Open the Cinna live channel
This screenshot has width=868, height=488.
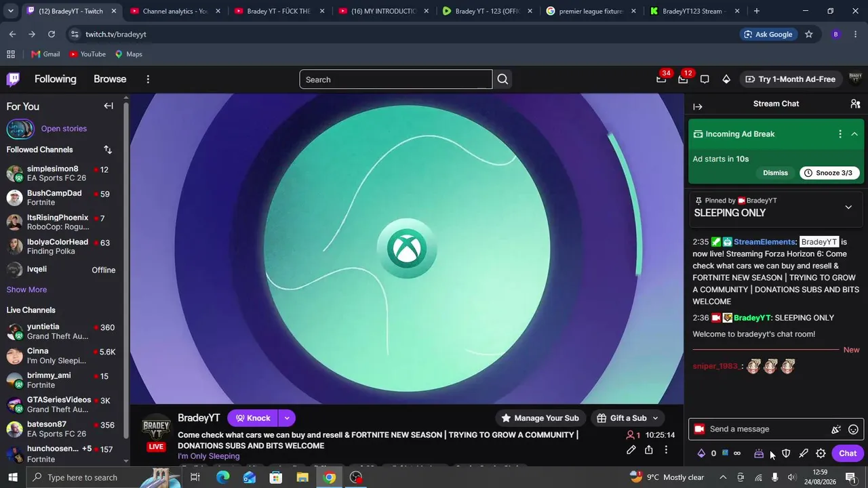64,356
